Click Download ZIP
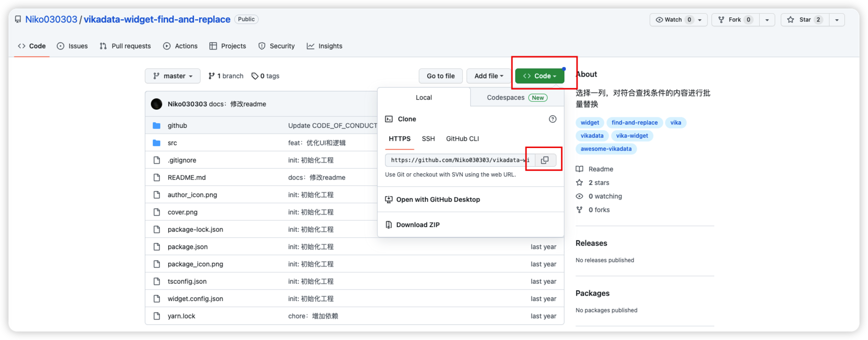 (x=418, y=225)
